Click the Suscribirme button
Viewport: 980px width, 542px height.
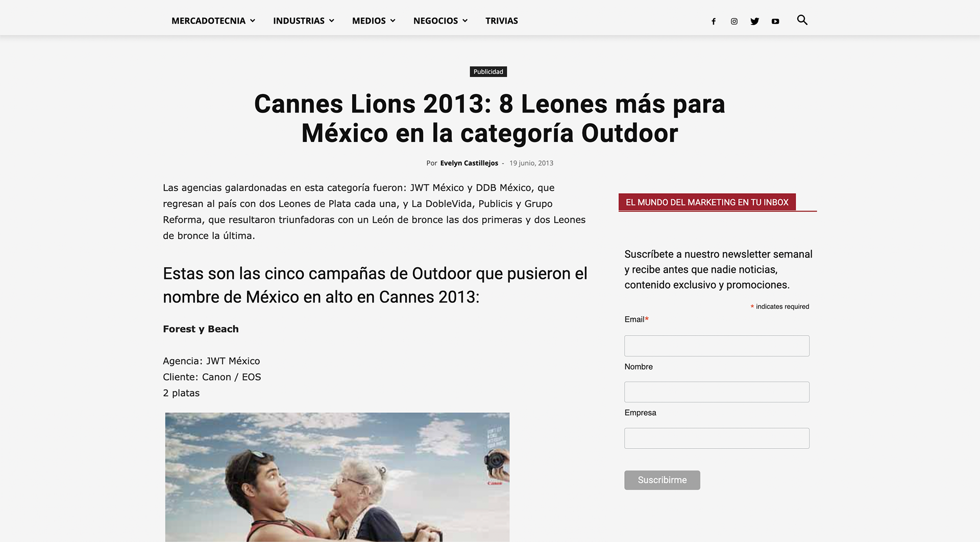click(x=662, y=480)
